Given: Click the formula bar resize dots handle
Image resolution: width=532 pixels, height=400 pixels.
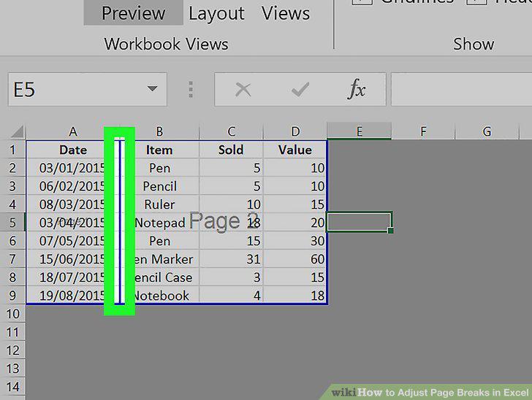Looking at the screenshot, I should pyautogui.click(x=191, y=90).
